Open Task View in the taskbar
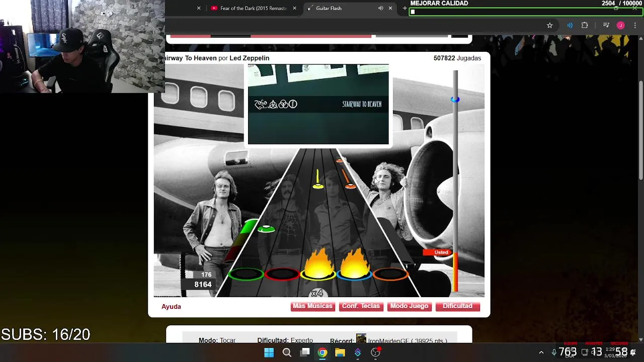 tap(305, 352)
